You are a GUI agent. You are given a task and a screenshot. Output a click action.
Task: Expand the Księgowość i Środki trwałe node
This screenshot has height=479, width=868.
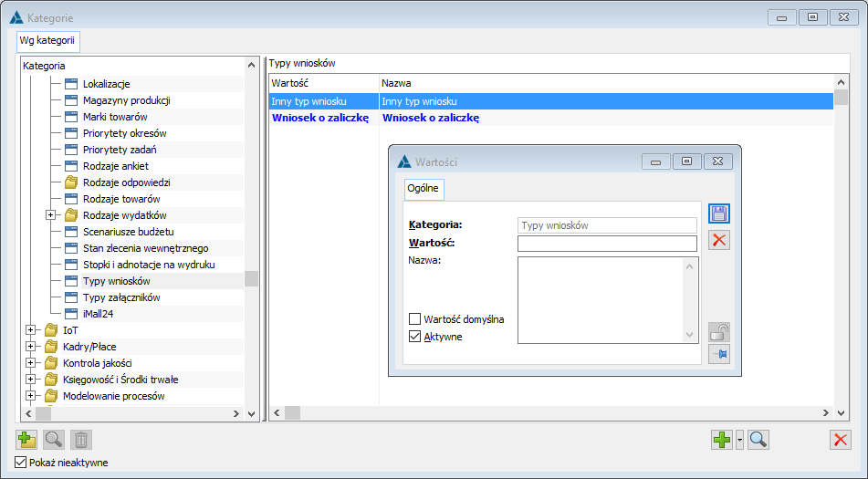(x=30, y=380)
